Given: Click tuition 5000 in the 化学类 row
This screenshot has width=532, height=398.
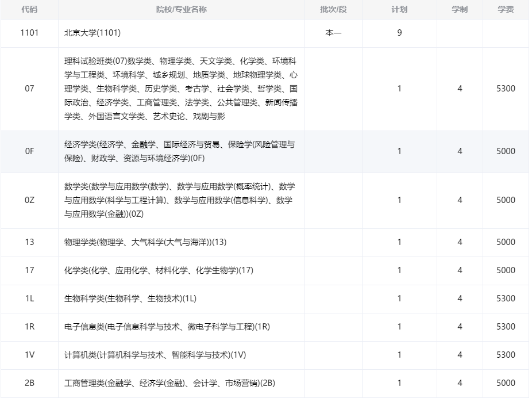Looking at the screenshot, I should click(x=506, y=270).
